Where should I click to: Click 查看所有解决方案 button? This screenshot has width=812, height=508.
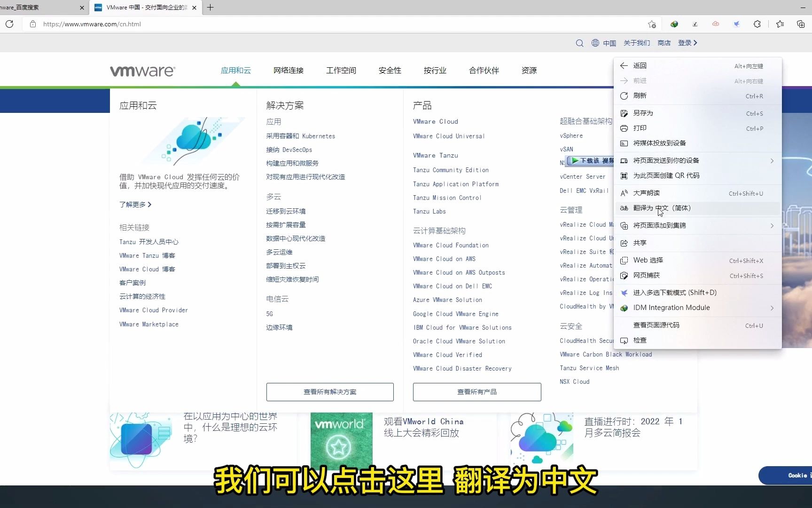(x=330, y=392)
